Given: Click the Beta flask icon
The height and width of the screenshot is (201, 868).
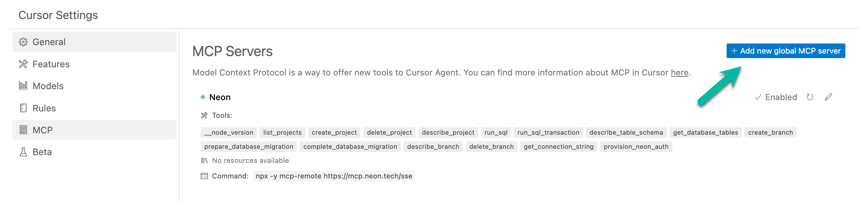Looking at the screenshot, I should 23,152.
